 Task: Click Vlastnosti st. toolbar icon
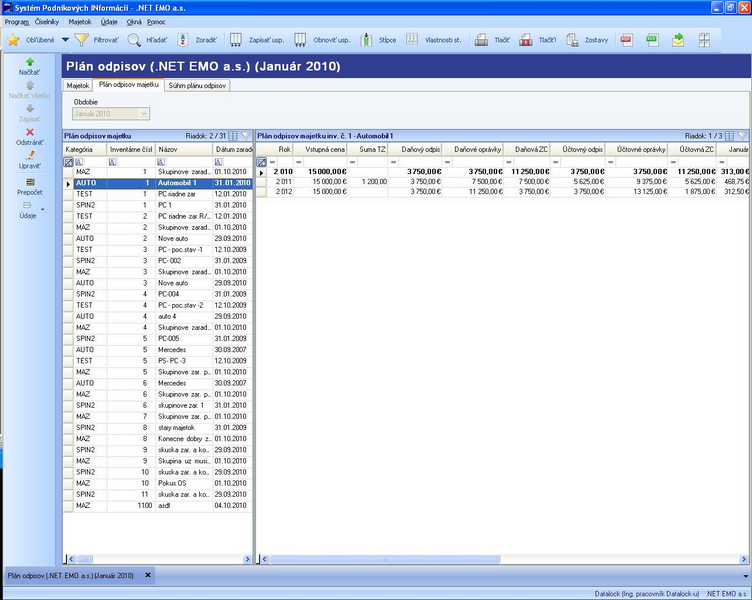point(412,40)
